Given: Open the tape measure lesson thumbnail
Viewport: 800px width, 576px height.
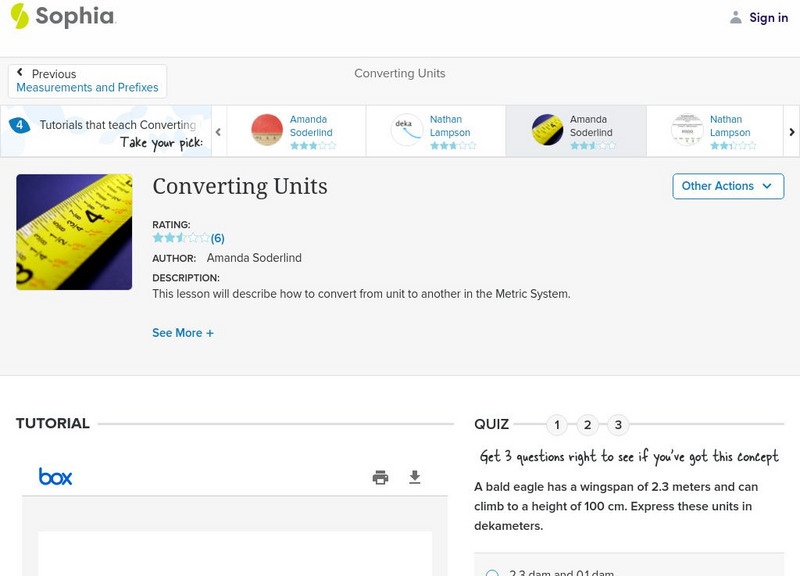Looking at the screenshot, I should click(x=74, y=232).
